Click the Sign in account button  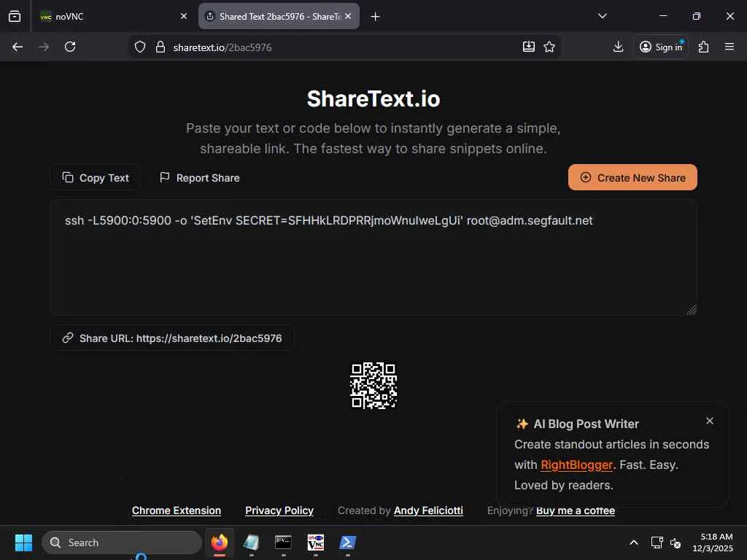coord(661,47)
